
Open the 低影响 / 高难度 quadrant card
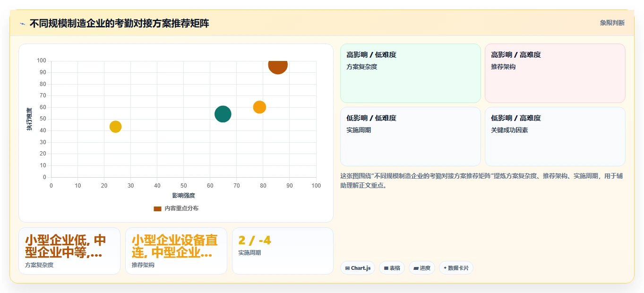(x=555, y=137)
